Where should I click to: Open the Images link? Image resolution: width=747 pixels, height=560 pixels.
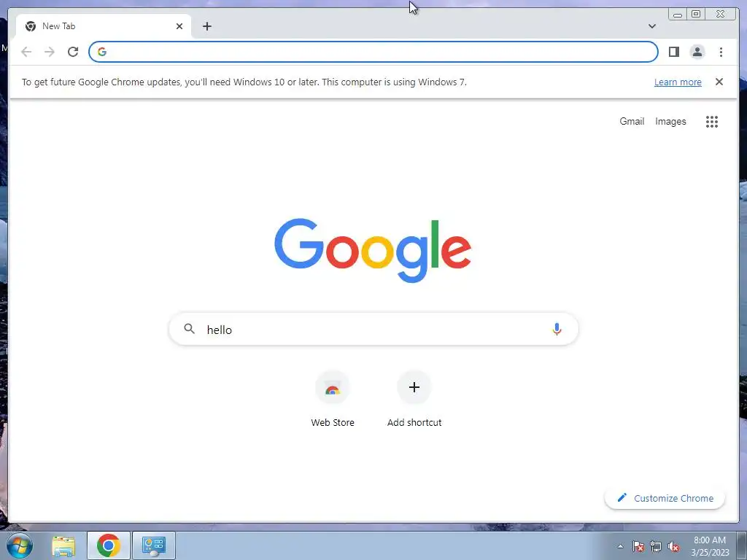pos(670,122)
